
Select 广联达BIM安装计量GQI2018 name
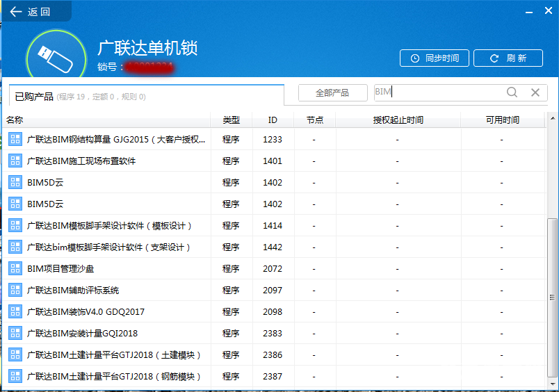(82, 334)
